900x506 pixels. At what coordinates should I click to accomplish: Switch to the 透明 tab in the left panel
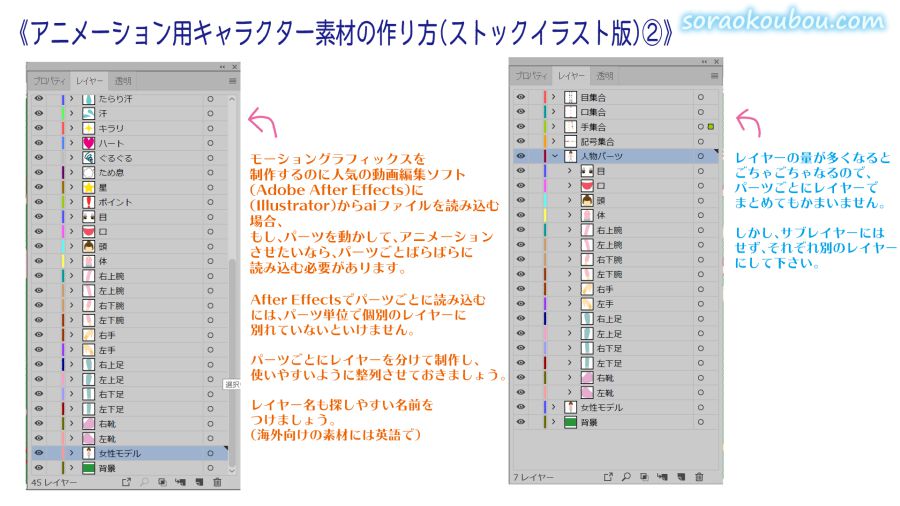coord(123,81)
